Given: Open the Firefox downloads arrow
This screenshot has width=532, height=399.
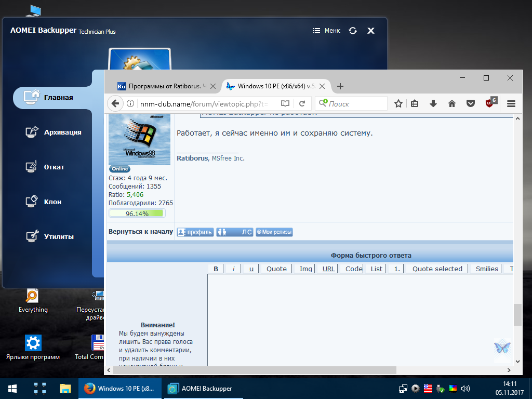Looking at the screenshot, I should (x=433, y=103).
